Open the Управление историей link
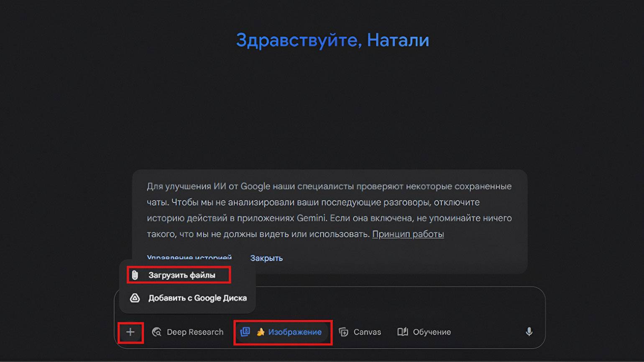 189,257
